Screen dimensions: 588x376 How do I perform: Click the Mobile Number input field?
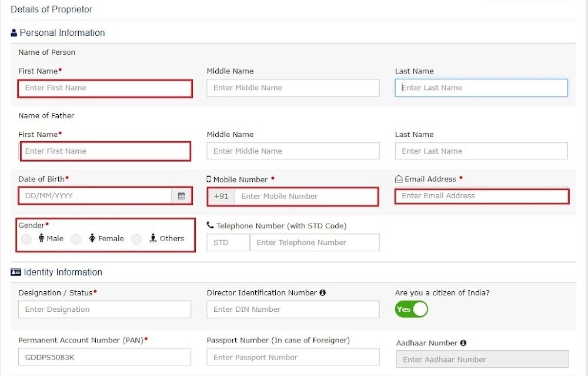pyautogui.click(x=306, y=197)
